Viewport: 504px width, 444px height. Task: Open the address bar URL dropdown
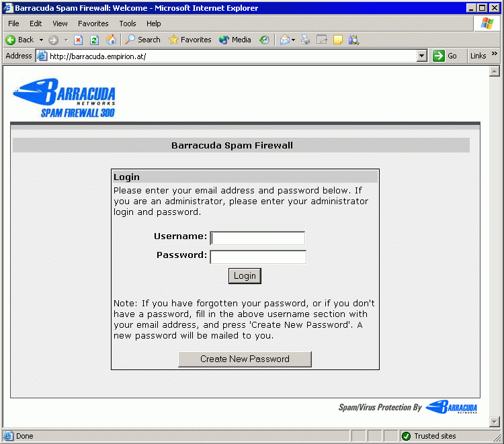[x=422, y=56]
